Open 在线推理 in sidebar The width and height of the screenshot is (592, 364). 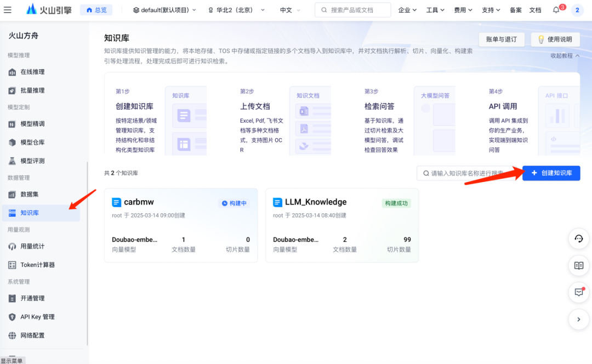tap(32, 72)
